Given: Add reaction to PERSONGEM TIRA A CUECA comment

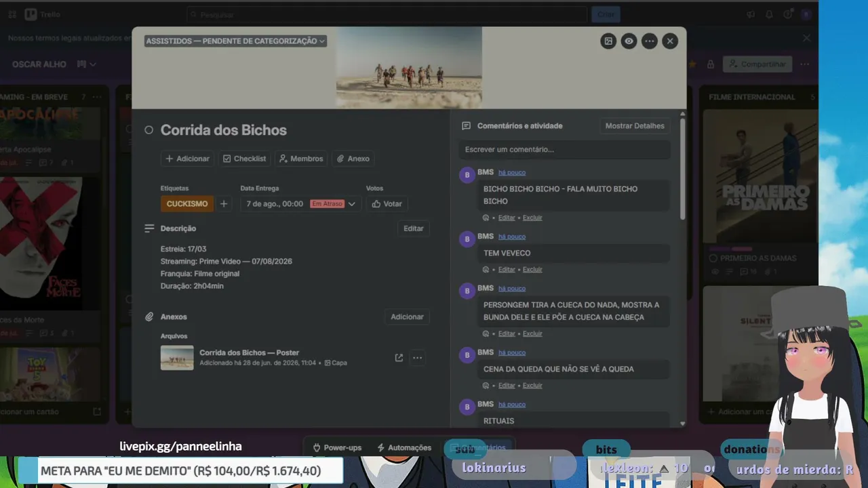Looking at the screenshot, I should pyautogui.click(x=486, y=334).
